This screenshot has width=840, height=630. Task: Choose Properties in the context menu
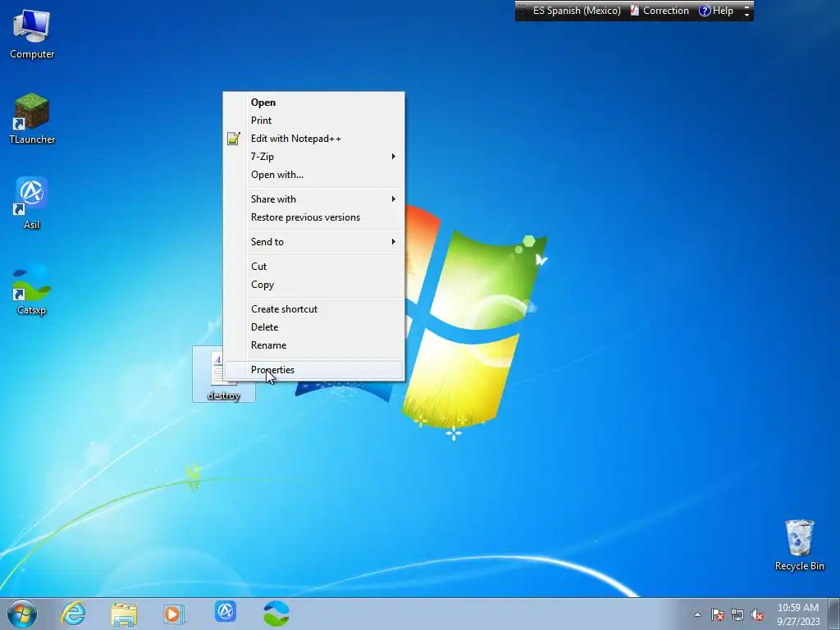tap(314, 370)
